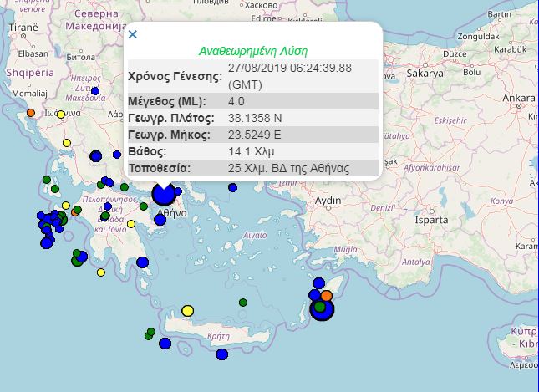
Task: Click the large blue marker at Athens
Action: [x=164, y=193]
